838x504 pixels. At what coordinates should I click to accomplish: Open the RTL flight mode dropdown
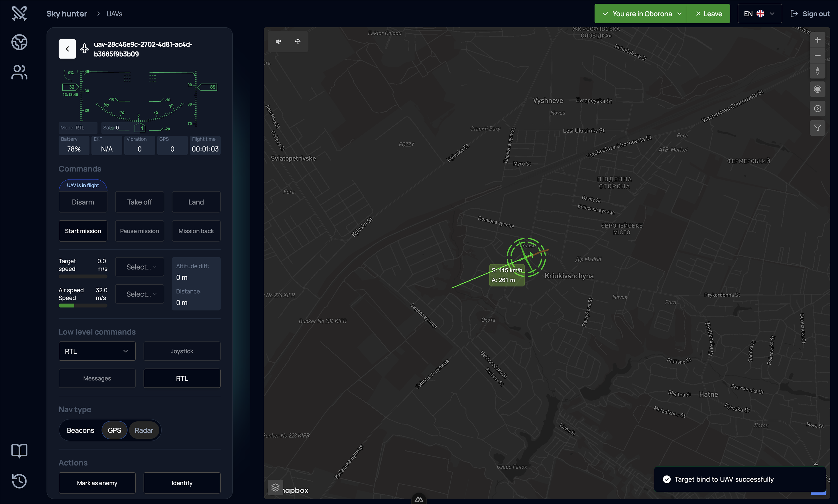click(x=97, y=351)
